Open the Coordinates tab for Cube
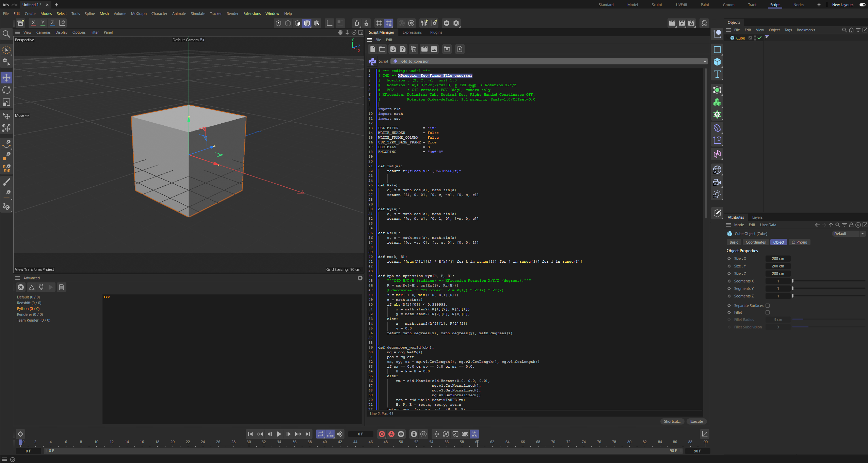868x463 pixels. pyautogui.click(x=755, y=242)
